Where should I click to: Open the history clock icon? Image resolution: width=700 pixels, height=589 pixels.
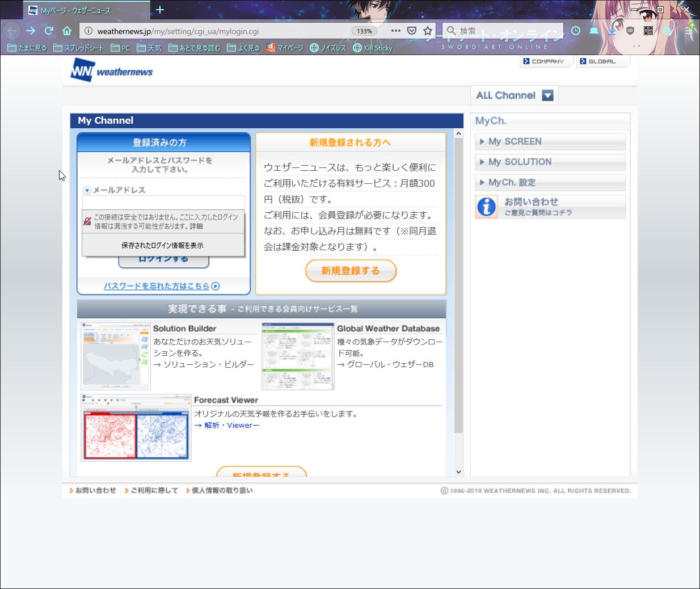[576, 31]
